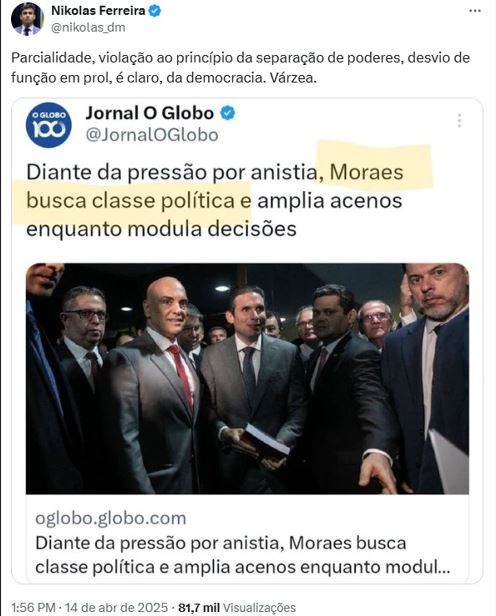Click the @nikolas_dm handle

click(88, 28)
